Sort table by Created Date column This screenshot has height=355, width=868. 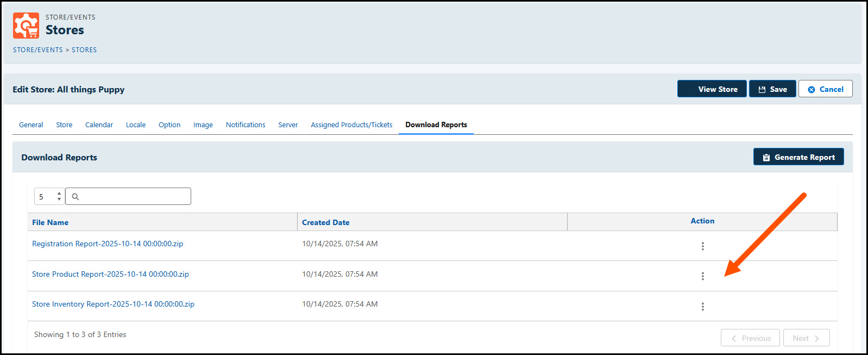325,222
